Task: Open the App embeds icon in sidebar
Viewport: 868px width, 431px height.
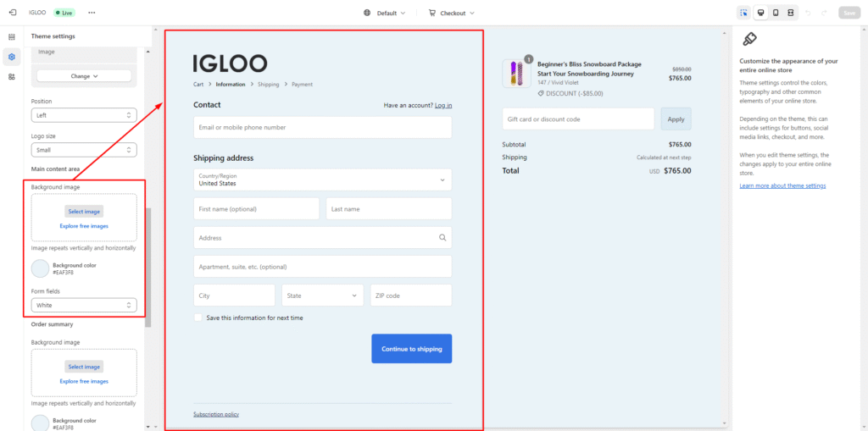Action: 12,76
